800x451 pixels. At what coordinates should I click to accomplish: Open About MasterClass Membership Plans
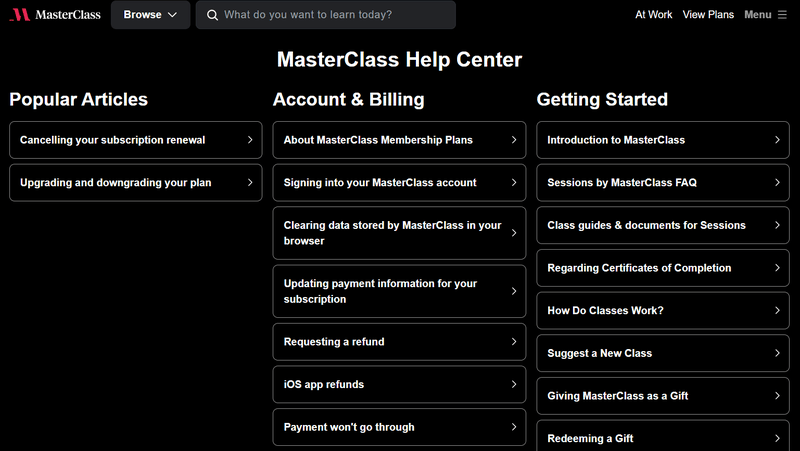(378, 140)
